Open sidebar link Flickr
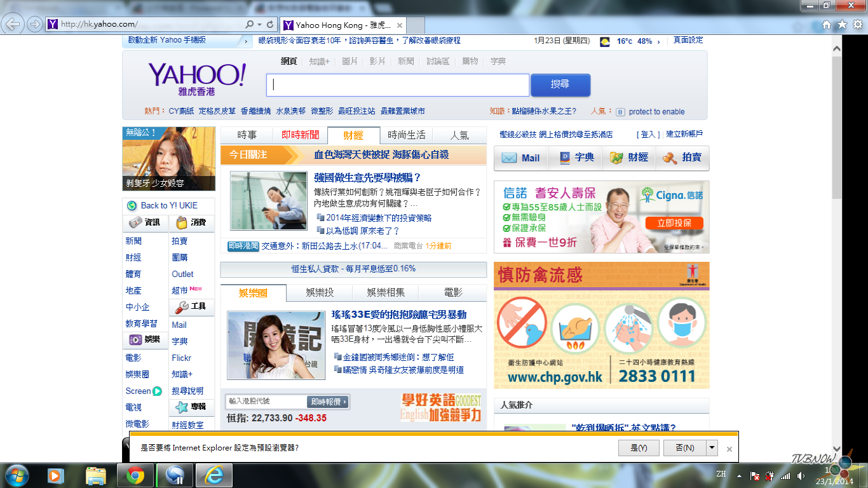This screenshot has width=868, height=488. pos(181,358)
